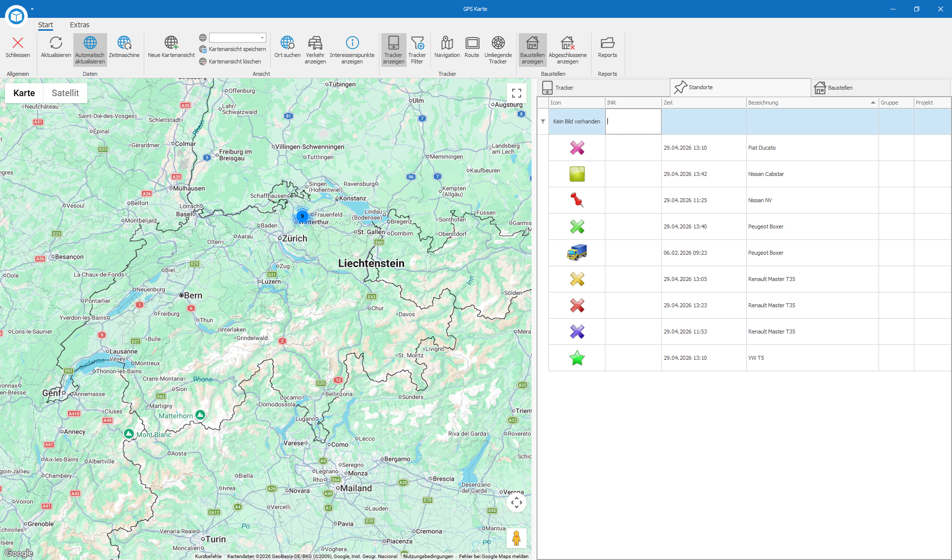Switch map to Karte view
Viewport: 952px width, 560px height.
(24, 93)
